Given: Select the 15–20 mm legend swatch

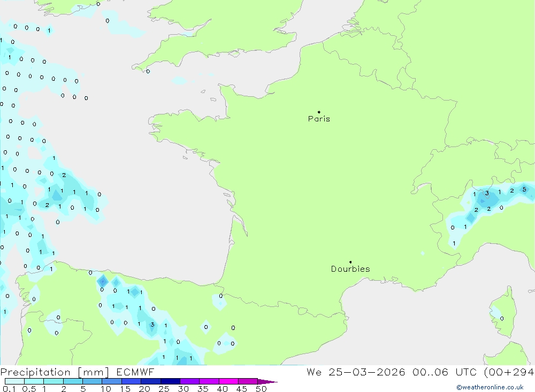Looking at the screenshot, I should (132, 381).
